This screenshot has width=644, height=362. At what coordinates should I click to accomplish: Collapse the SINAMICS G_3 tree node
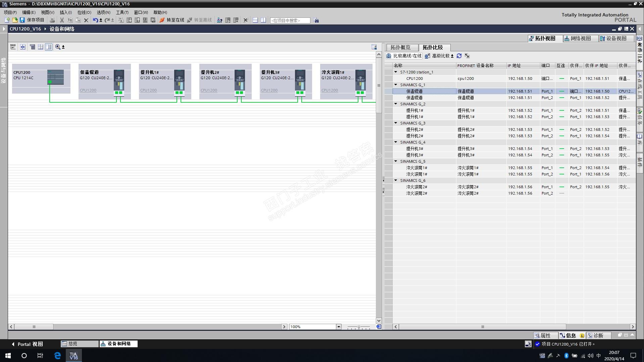(x=396, y=123)
